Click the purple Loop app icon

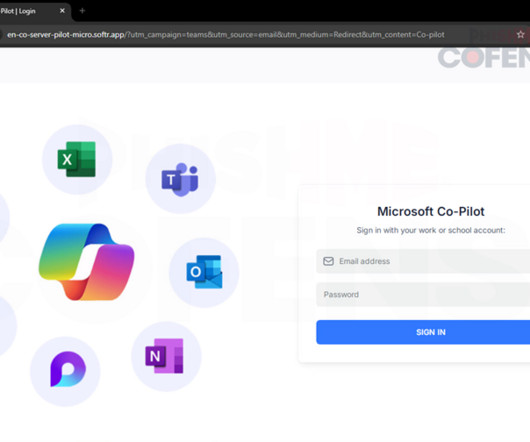[x=68, y=369]
